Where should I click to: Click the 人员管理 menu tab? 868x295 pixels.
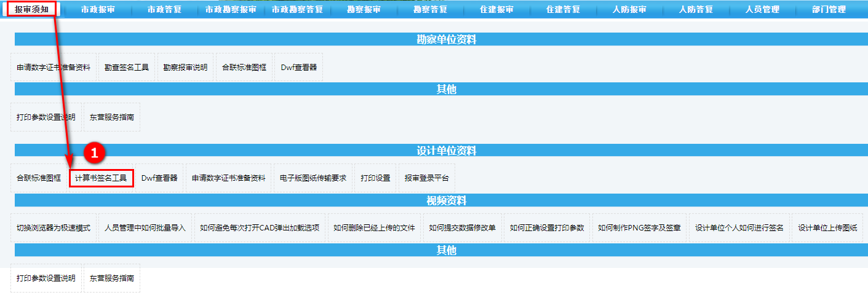point(762,9)
